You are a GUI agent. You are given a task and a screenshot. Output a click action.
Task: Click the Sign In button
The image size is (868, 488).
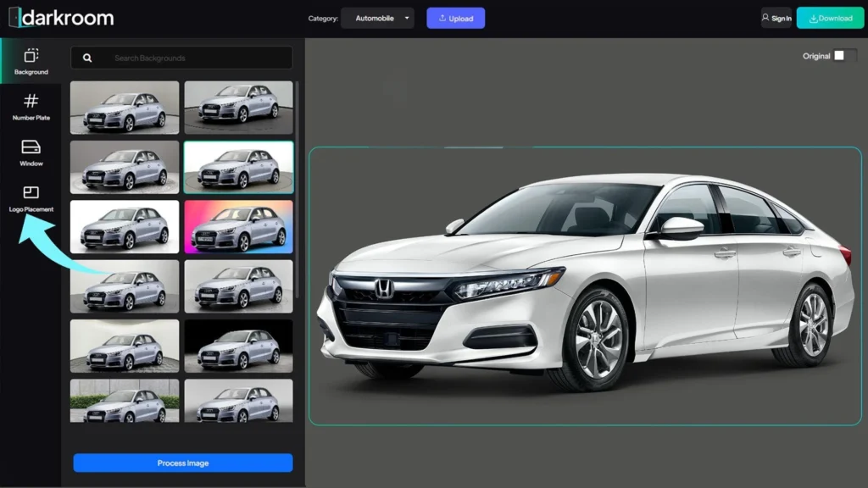tap(776, 19)
